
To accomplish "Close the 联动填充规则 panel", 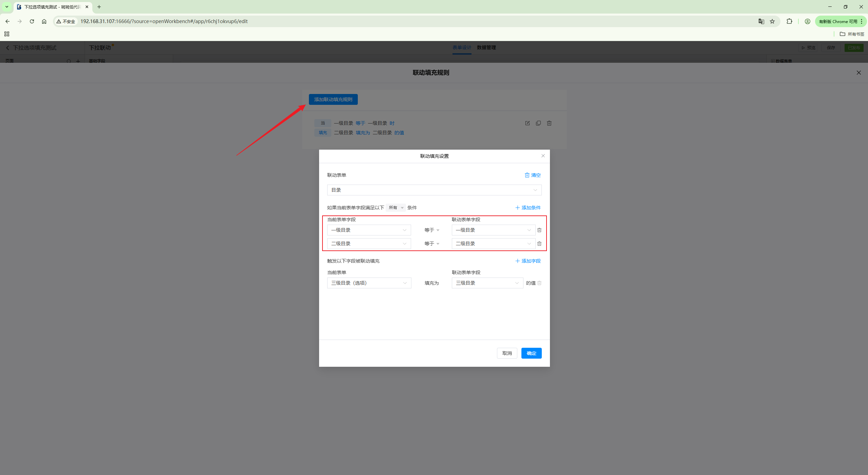I will pos(858,73).
